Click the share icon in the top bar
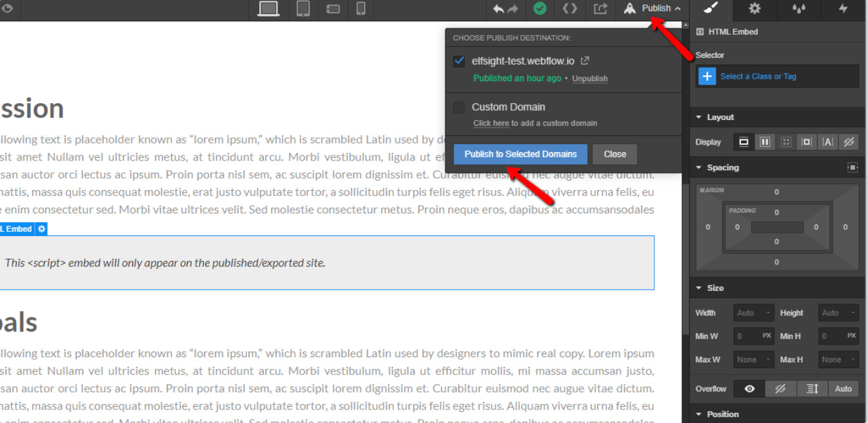Screen dimensions: 868x423 (600, 9)
